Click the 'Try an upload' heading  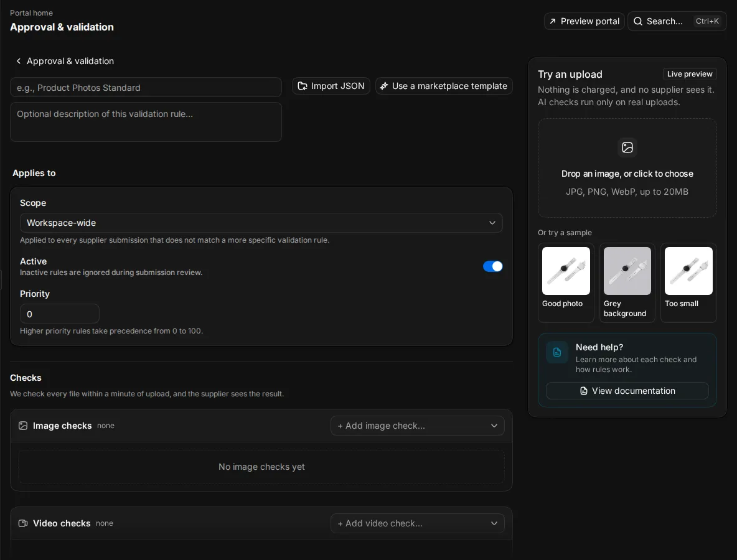point(570,74)
